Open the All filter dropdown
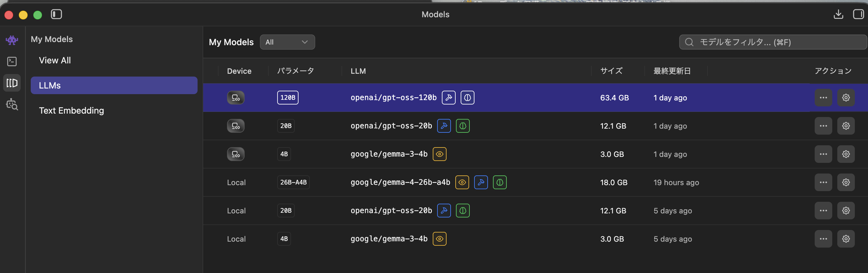Image resolution: width=868 pixels, height=273 pixels. coord(287,42)
